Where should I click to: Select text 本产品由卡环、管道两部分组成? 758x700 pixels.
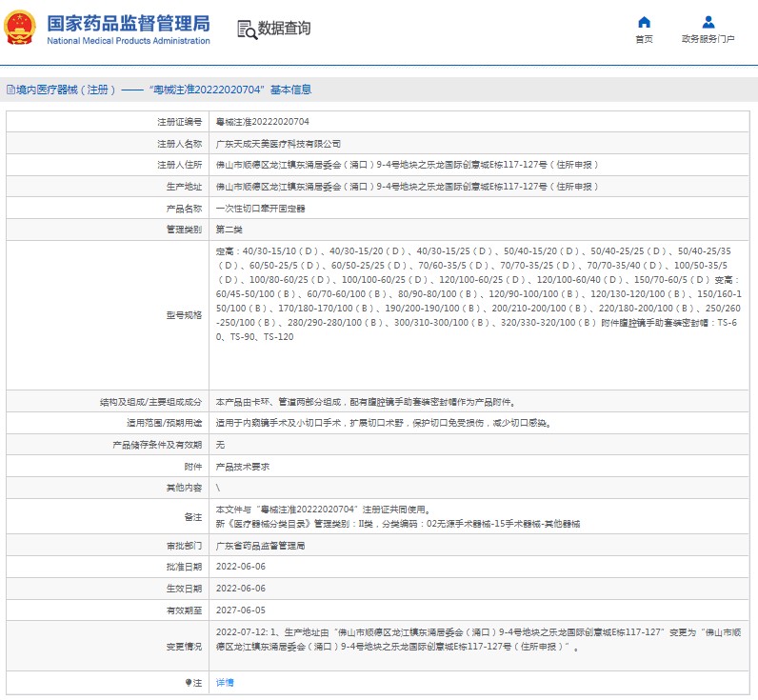click(278, 402)
